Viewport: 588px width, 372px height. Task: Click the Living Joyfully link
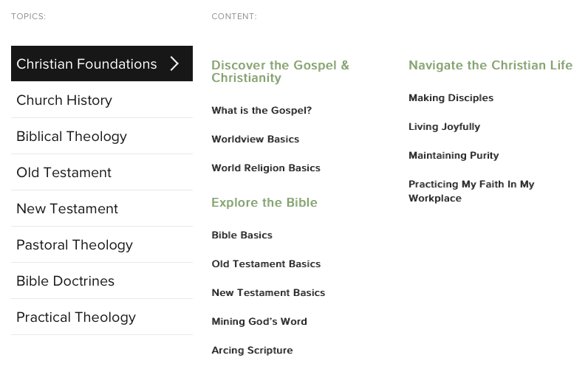tap(444, 127)
